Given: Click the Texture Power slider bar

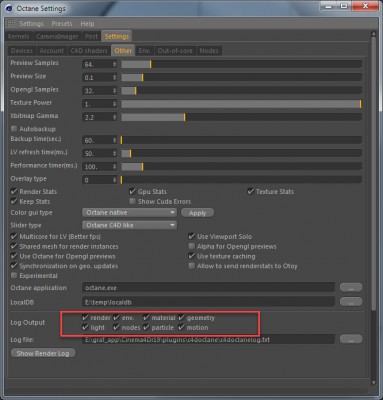Looking at the screenshot, I should pos(241,104).
